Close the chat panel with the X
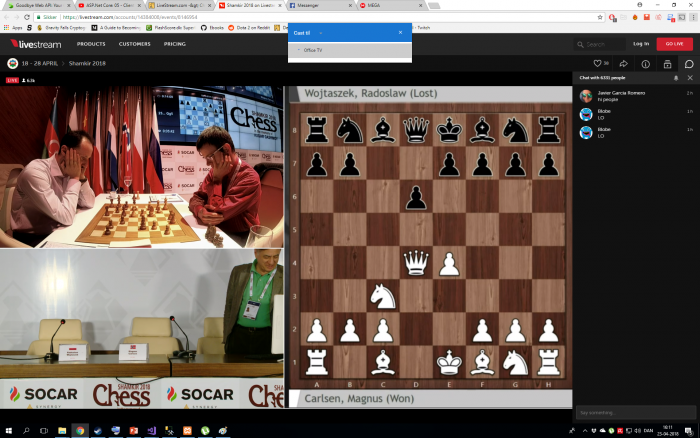700x438 pixels. click(690, 77)
